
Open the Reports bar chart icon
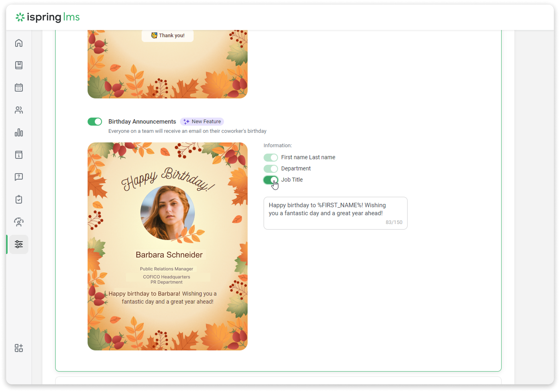19,132
